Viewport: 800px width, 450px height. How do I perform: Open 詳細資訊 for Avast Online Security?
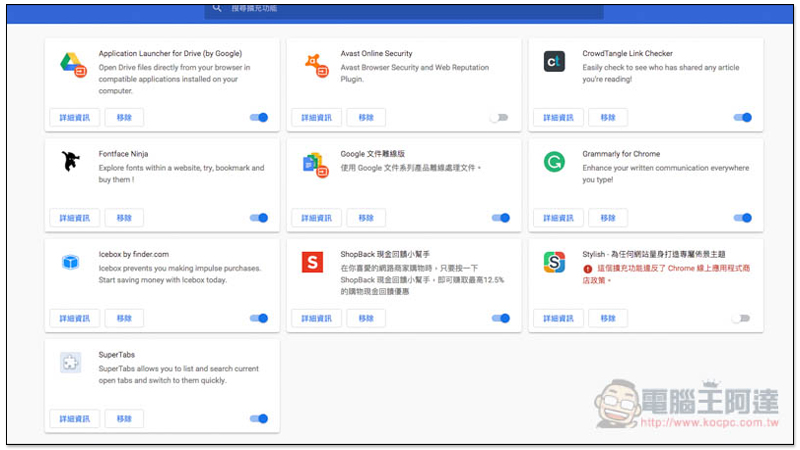coord(316,117)
